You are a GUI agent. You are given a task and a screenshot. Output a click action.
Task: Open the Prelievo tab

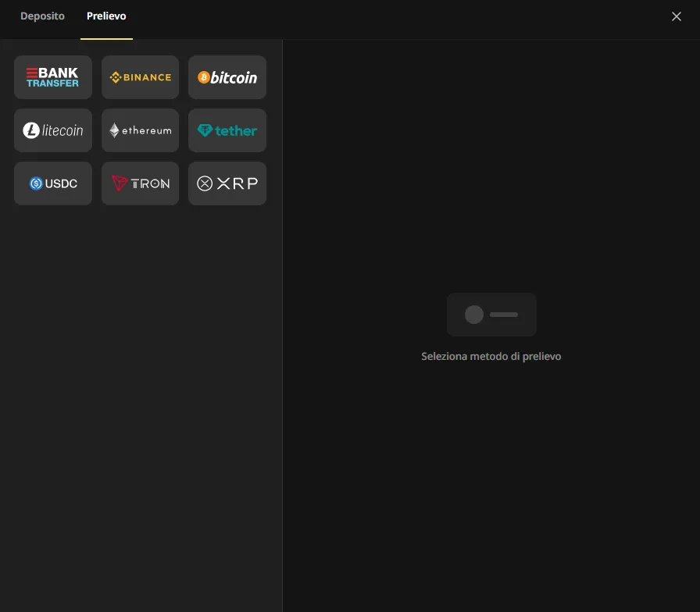tap(106, 16)
